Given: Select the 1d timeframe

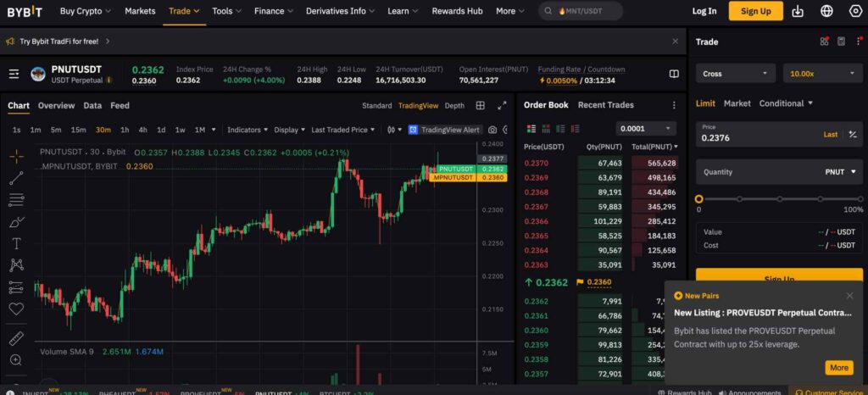Looking at the screenshot, I should pos(161,130).
